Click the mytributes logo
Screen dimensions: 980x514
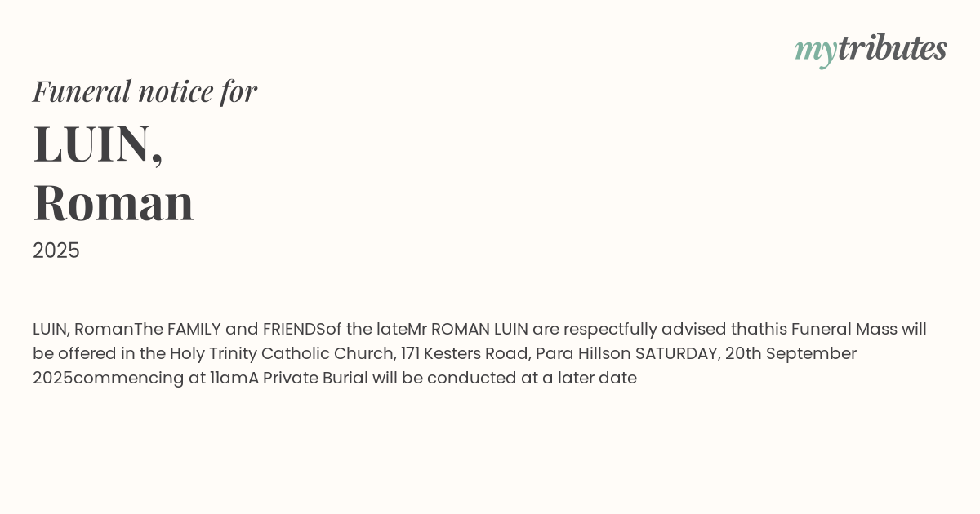click(x=871, y=49)
